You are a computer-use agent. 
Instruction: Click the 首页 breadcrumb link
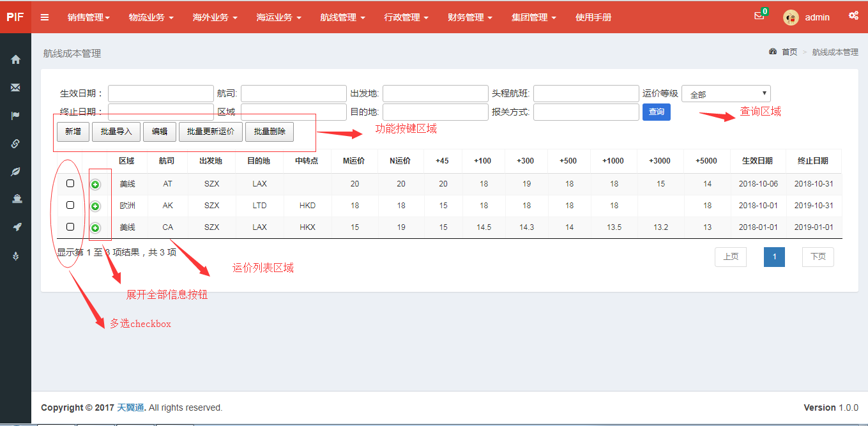tap(789, 52)
